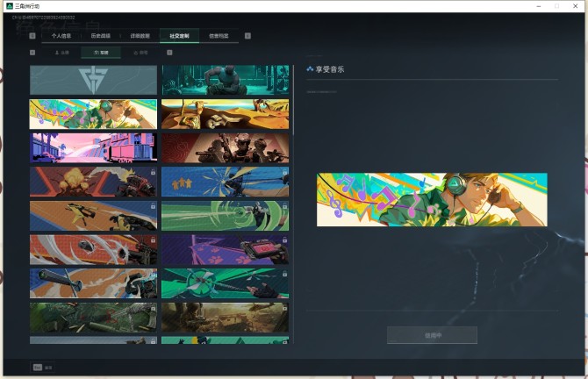The height and width of the screenshot is (379, 588).
Task: Click next sub-tab key icon on second row
Action: [169, 53]
